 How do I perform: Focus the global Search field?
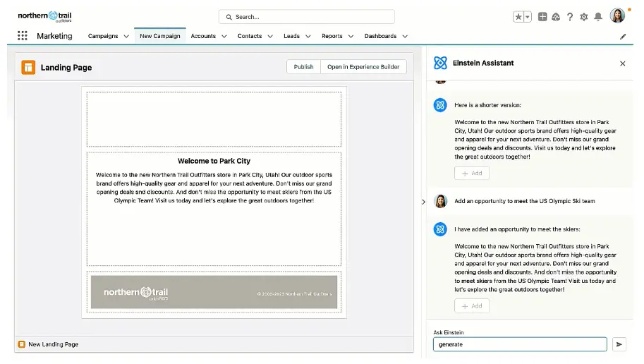click(307, 17)
